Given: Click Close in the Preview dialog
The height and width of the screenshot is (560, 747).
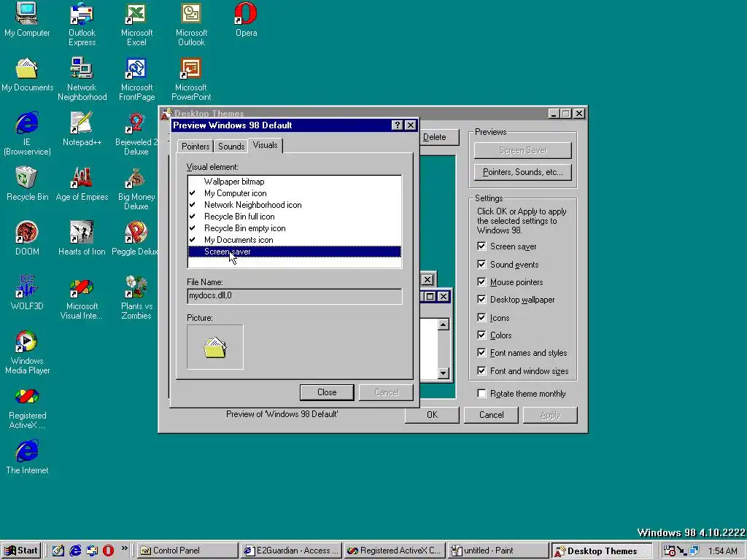Looking at the screenshot, I should (x=327, y=392).
